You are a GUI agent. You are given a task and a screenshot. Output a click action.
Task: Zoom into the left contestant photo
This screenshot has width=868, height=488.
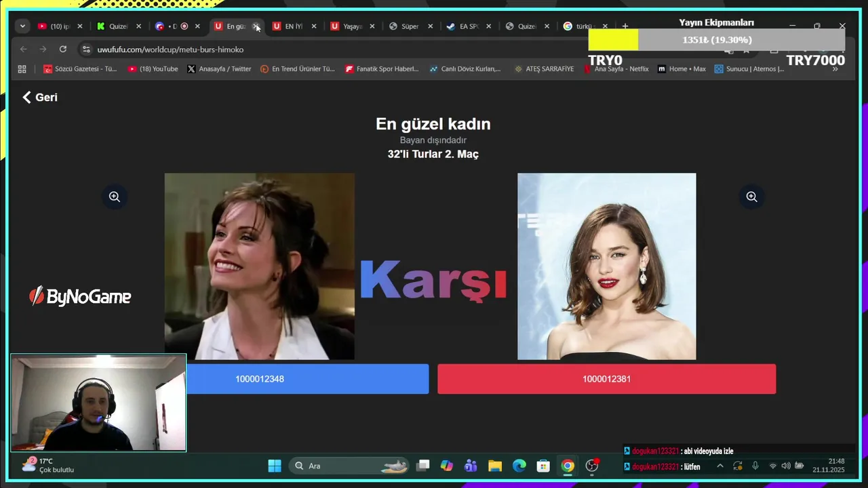[x=115, y=197]
